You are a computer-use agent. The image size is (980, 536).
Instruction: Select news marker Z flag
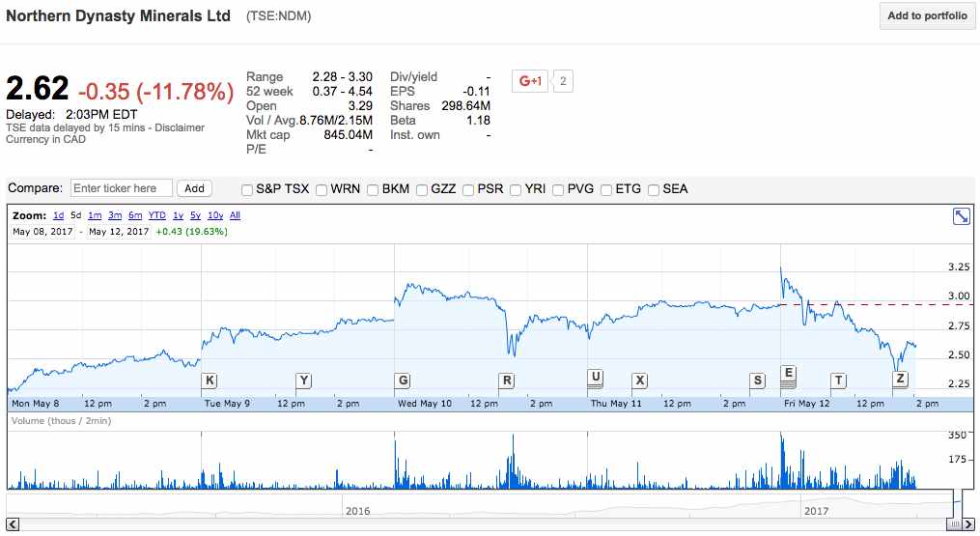click(901, 379)
